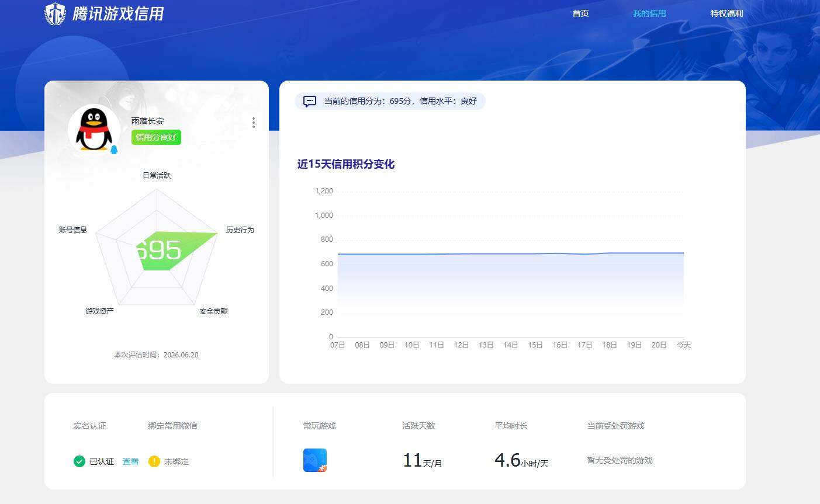Image resolution: width=820 pixels, height=504 pixels.
Task: Click the Tencent Game Credit shield logo
Action: 55,13
